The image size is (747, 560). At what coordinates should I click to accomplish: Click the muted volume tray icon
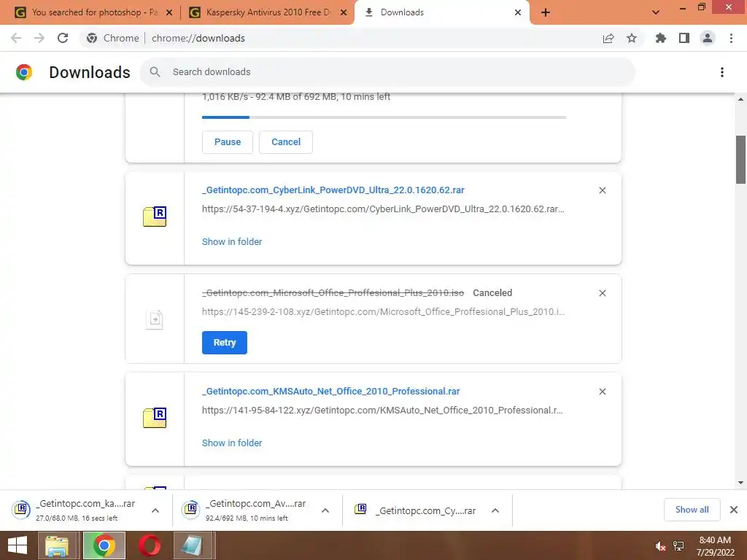[660, 546]
